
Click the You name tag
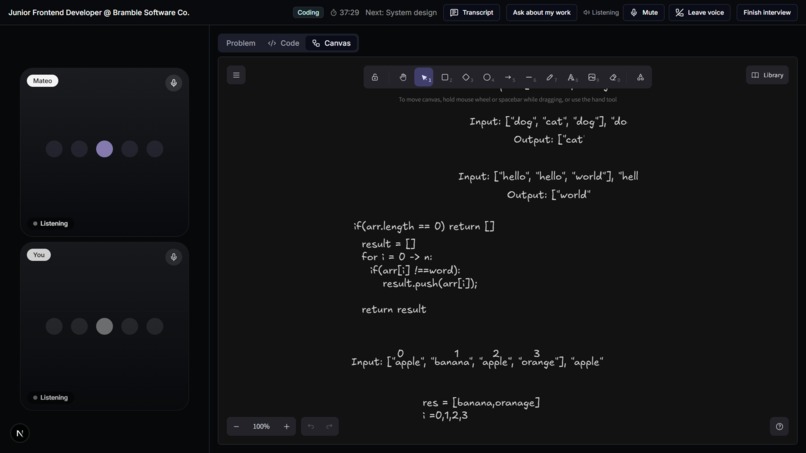point(39,255)
